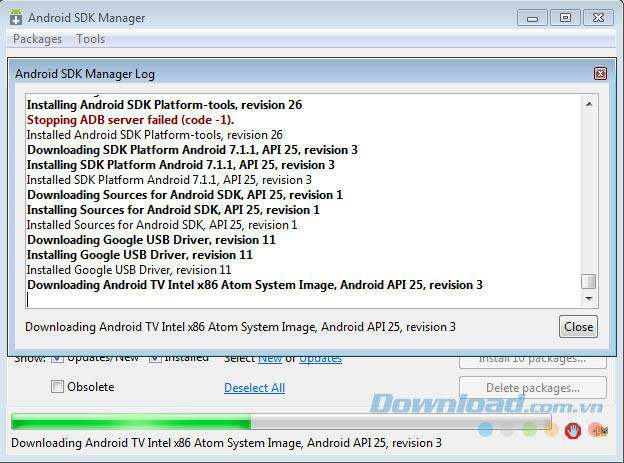
Task: Click 'Installing Sources for Android SDK' log line
Action: point(173,210)
